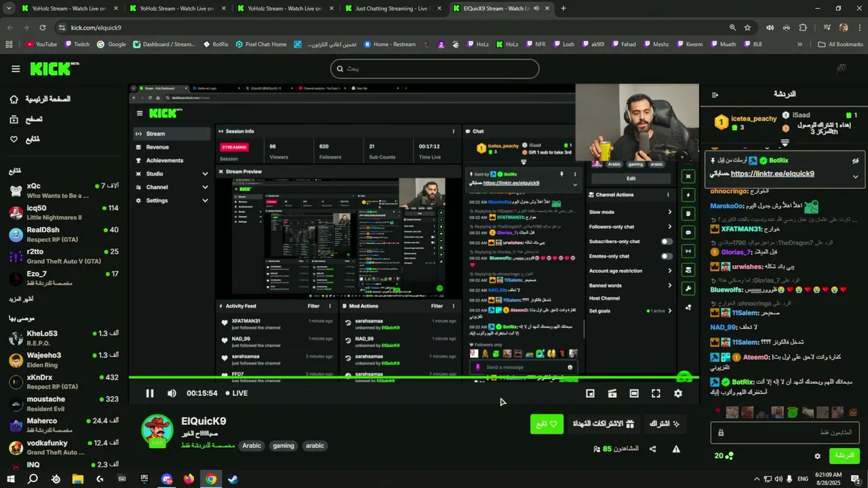Open video player settings gear
The image size is (868, 488).
(x=678, y=393)
